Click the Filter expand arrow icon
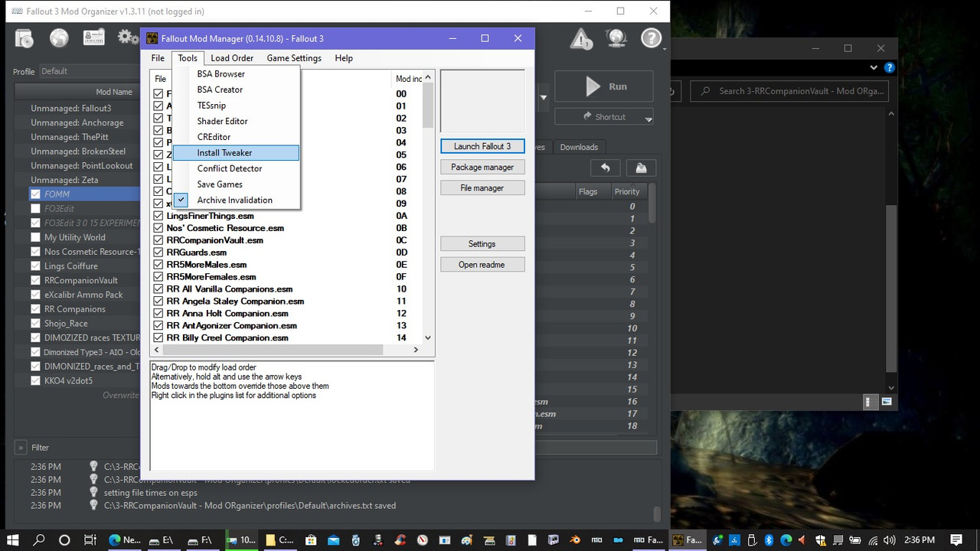 21,448
